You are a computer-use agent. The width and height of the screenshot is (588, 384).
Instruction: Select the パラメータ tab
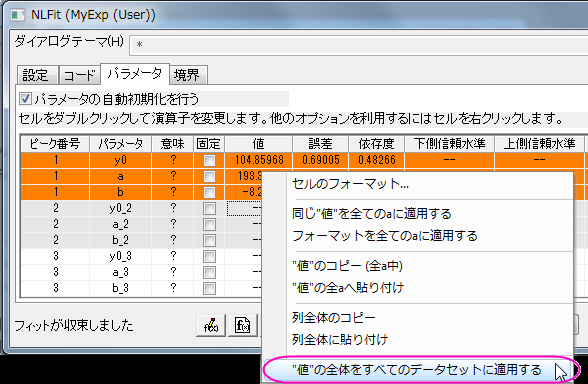[135, 74]
